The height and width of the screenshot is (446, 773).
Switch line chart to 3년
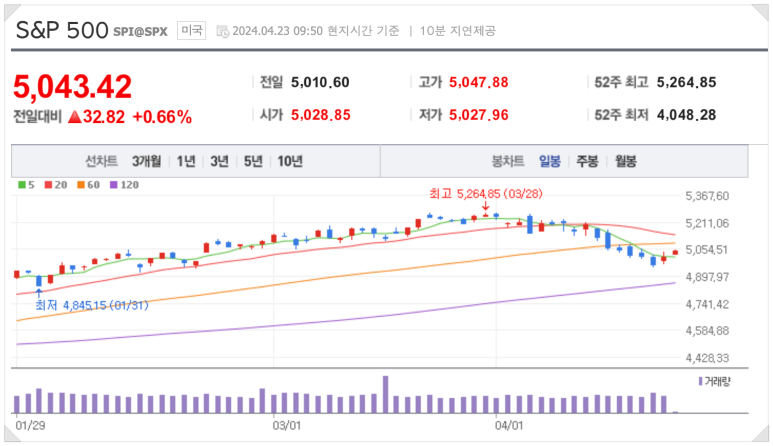click(x=219, y=161)
